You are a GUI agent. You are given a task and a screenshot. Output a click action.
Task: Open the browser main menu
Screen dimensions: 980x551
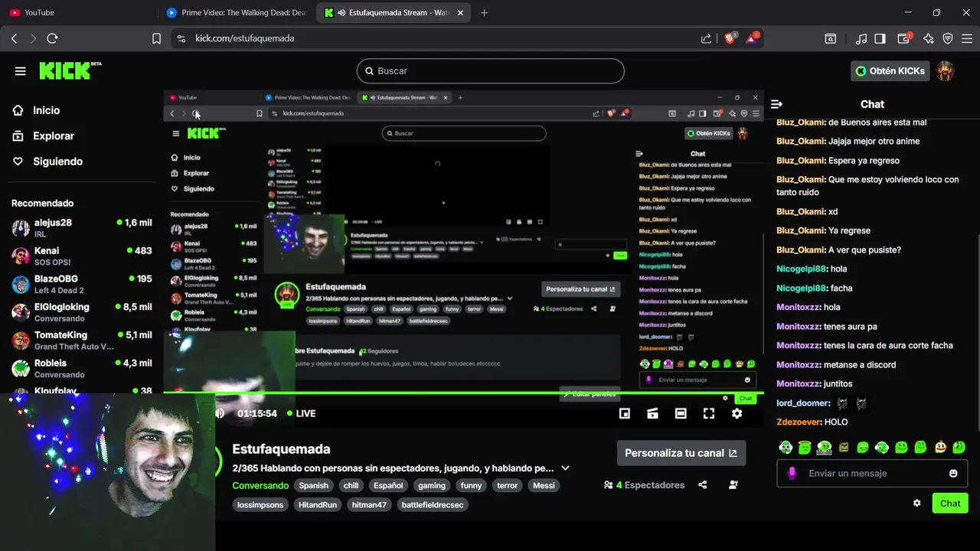(x=967, y=38)
